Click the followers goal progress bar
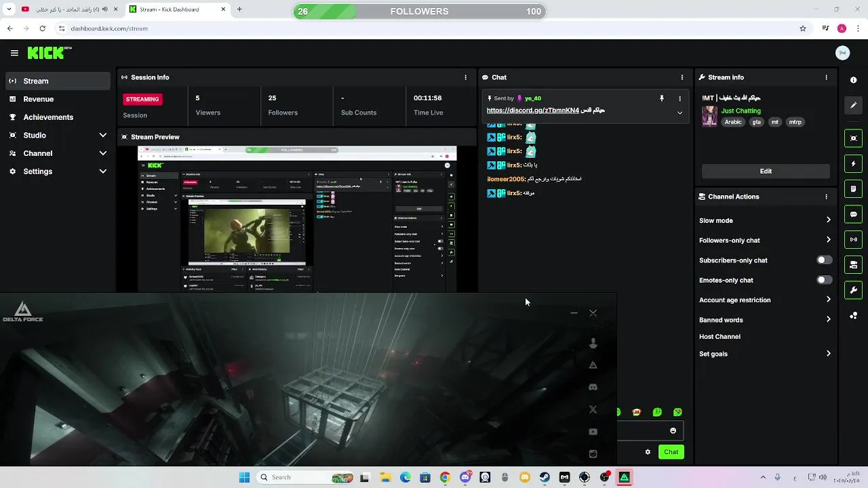Viewport: 868px width, 488px height. (419, 12)
